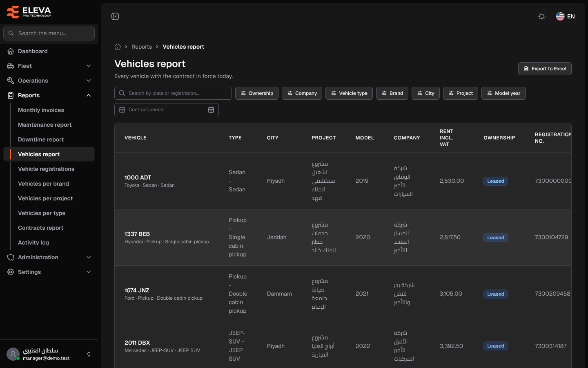Click the ELEVA Pro Technology logo

tap(29, 12)
